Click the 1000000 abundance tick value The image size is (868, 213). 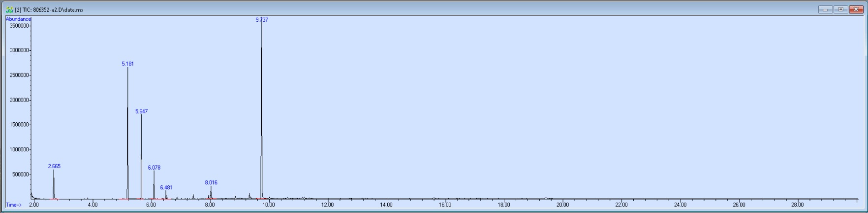[x=19, y=150]
